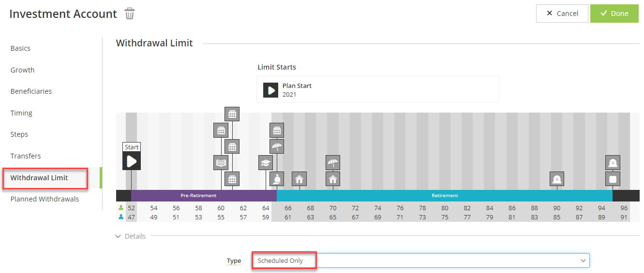
Task: Click the umbrella icon above age 70
Action: 332,163
